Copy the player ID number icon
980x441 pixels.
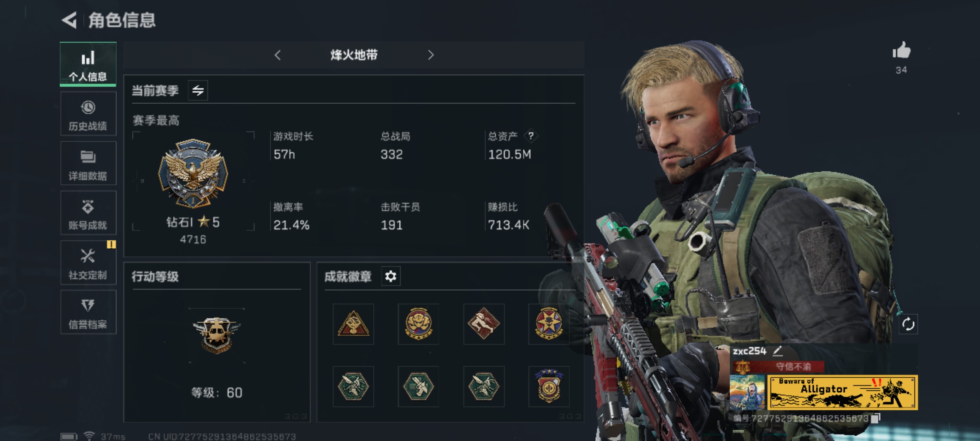pyautogui.click(x=875, y=418)
